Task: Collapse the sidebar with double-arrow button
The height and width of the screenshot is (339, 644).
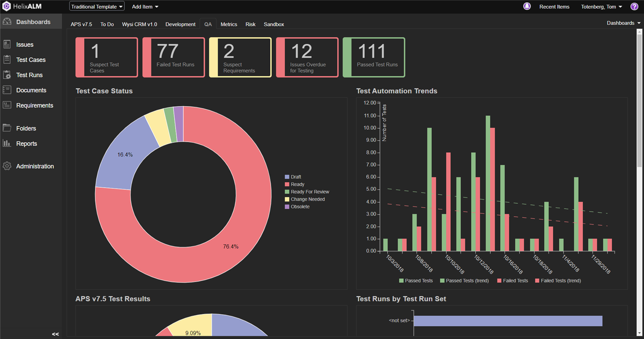Action: pyautogui.click(x=55, y=334)
